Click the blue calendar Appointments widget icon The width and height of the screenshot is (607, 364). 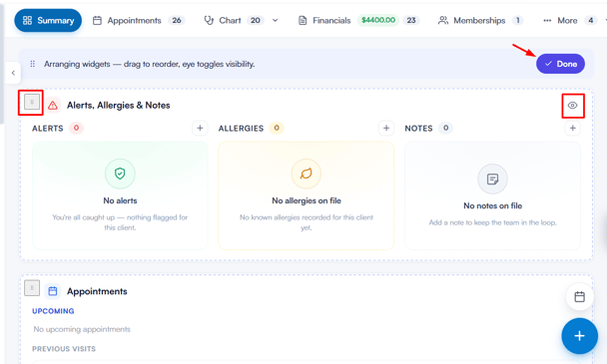click(53, 291)
